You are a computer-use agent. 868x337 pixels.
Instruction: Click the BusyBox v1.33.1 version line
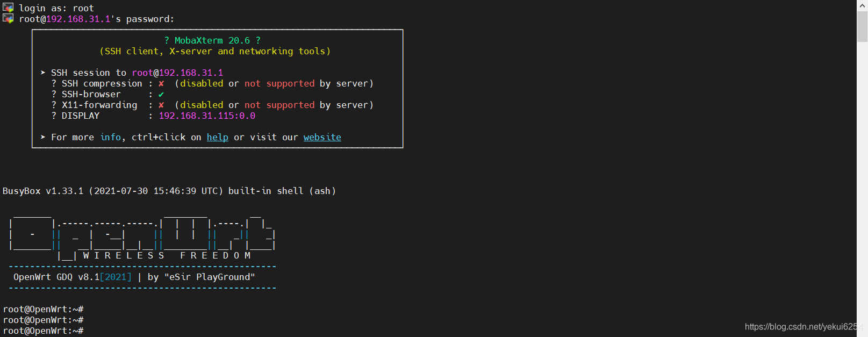pyautogui.click(x=169, y=191)
